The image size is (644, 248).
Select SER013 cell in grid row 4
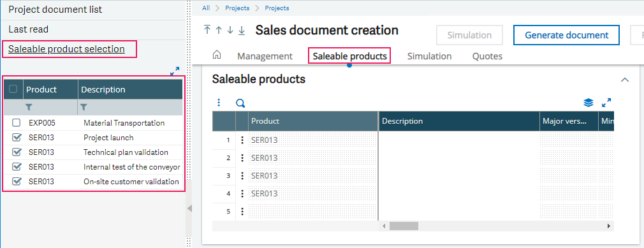point(312,193)
